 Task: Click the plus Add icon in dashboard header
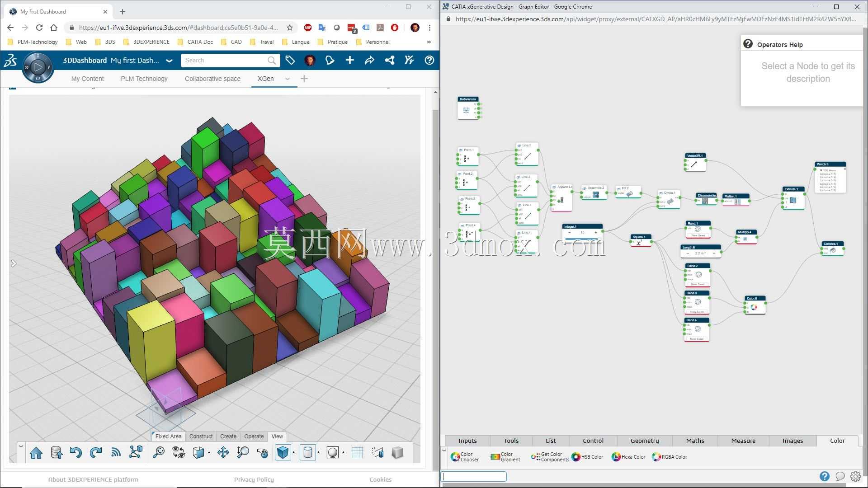pyautogui.click(x=349, y=60)
